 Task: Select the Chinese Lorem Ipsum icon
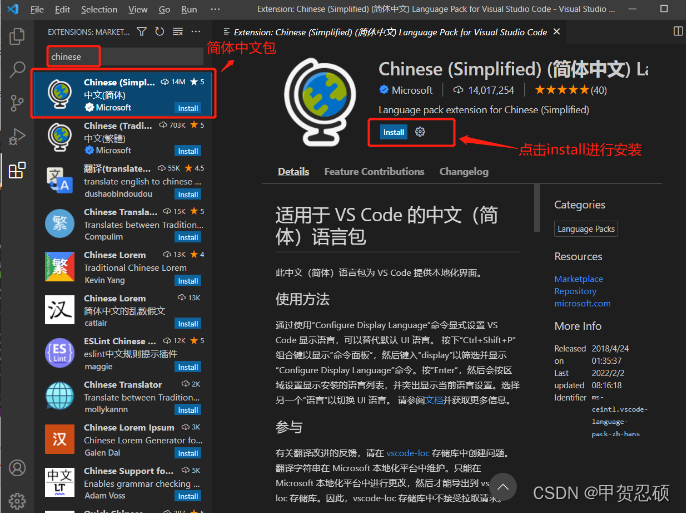(x=60, y=439)
